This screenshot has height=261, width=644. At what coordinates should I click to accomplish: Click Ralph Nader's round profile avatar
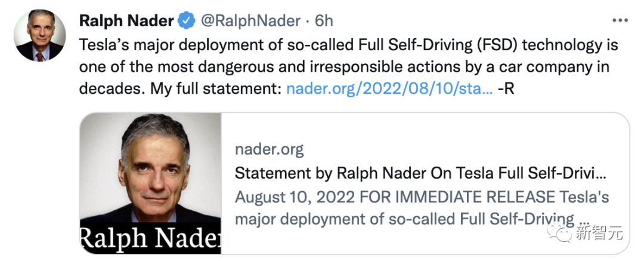click(39, 35)
